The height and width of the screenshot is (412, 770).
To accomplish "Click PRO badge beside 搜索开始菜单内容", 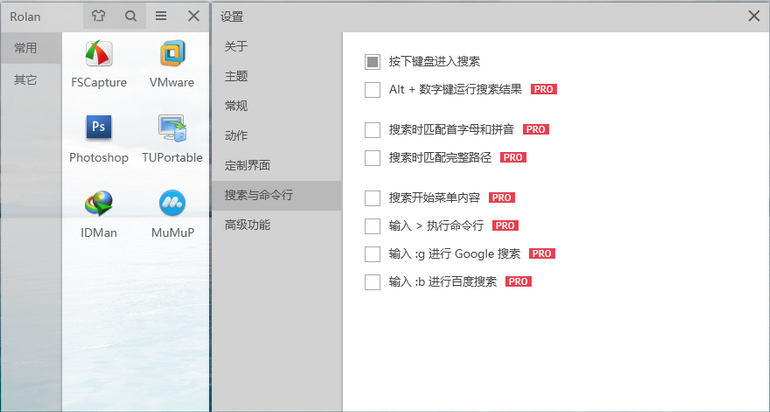I will click(x=502, y=198).
